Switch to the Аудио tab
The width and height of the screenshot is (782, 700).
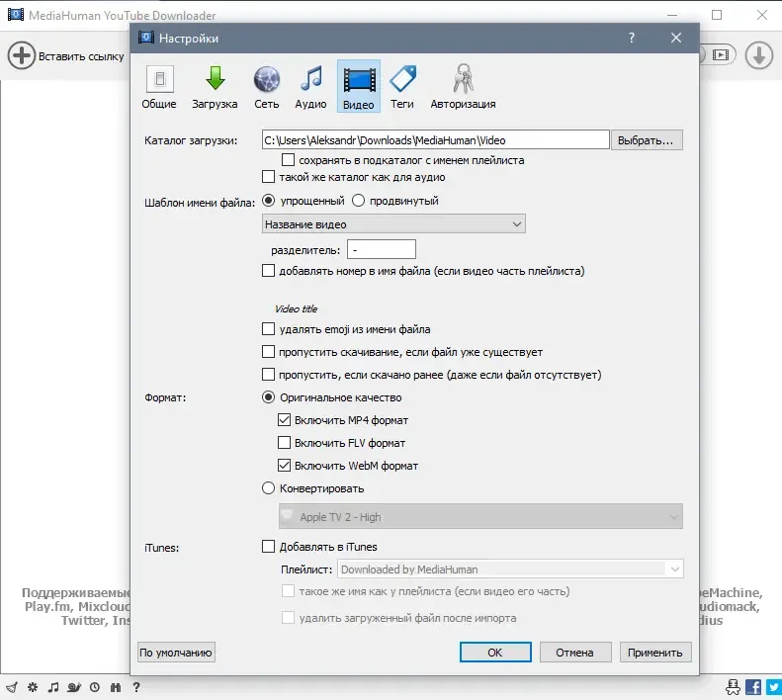click(x=310, y=87)
